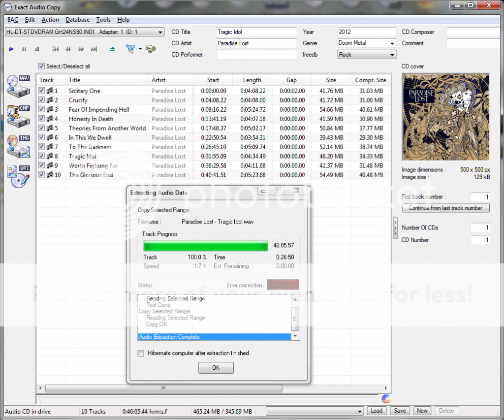
Task: Expand the Genre Doom Metal dropdown
Action: (392, 43)
